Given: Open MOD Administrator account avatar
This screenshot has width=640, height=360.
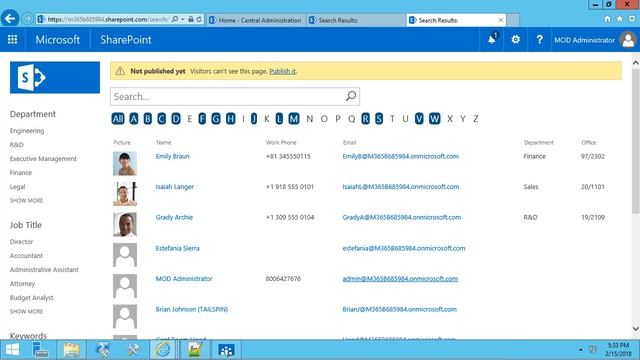Looking at the screenshot, I should (628, 40).
